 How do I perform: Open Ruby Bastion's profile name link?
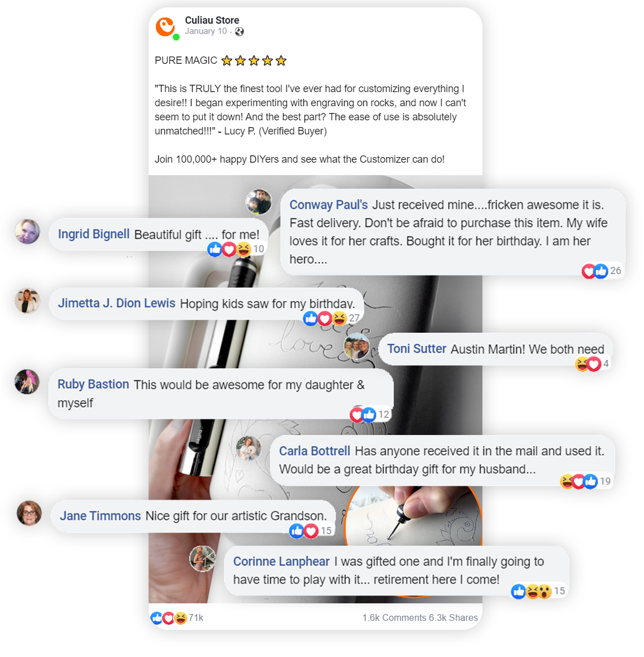pos(93,384)
